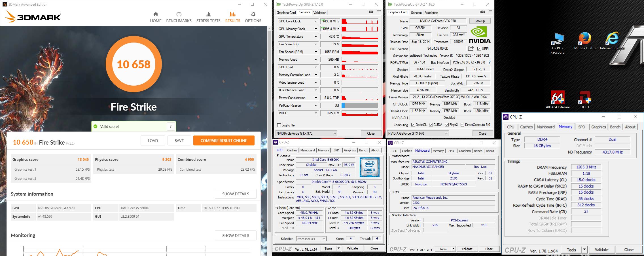The height and width of the screenshot is (256, 644).
Task: Open Caches tab in CPU-Z CPU window
Action: 292,150
